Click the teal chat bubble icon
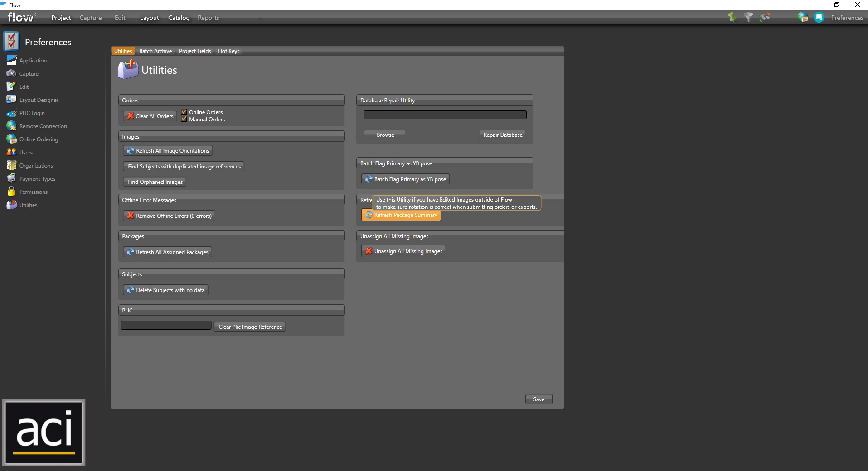This screenshot has width=868, height=471. (819, 17)
